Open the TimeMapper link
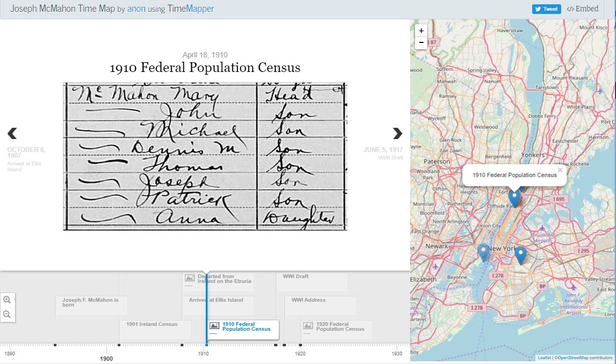The image size is (616, 364). coord(190,9)
